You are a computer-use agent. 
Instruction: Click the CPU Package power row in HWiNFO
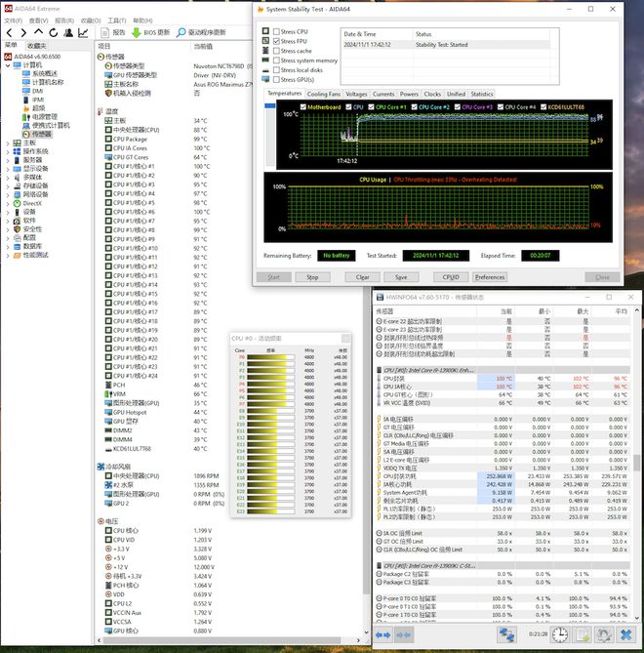pos(503,476)
